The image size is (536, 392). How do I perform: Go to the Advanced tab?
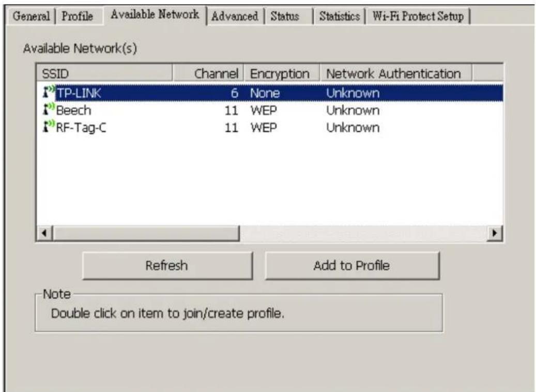pyautogui.click(x=235, y=16)
